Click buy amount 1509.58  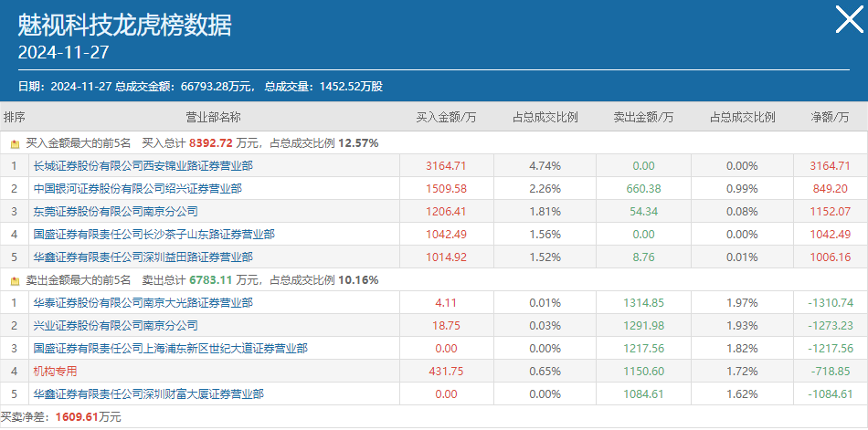[x=446, y=189]
